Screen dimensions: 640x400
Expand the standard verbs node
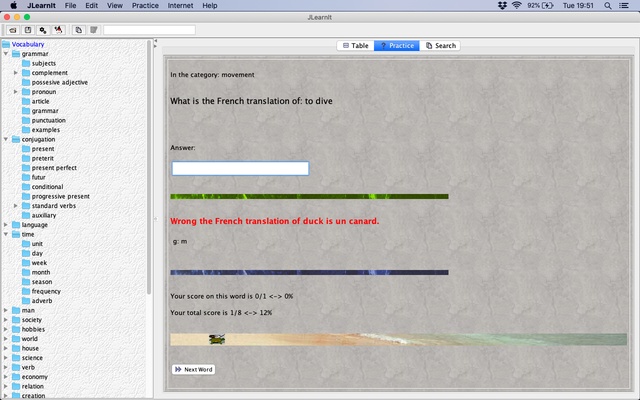pos(16,206)
